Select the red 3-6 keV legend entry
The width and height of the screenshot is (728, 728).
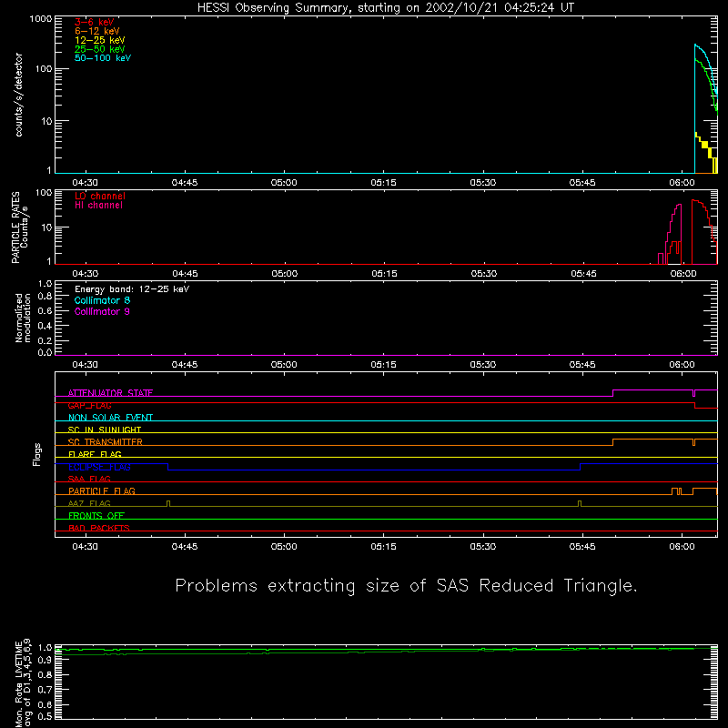(x=95, y=22)
